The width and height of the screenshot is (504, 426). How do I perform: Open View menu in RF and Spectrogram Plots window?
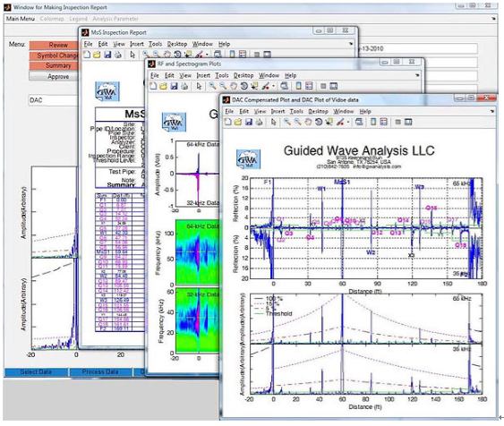[x=185, y=75]
